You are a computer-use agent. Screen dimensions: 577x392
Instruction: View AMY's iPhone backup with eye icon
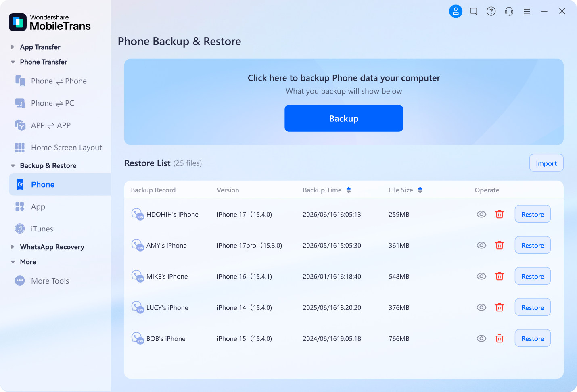click(481, 245)
